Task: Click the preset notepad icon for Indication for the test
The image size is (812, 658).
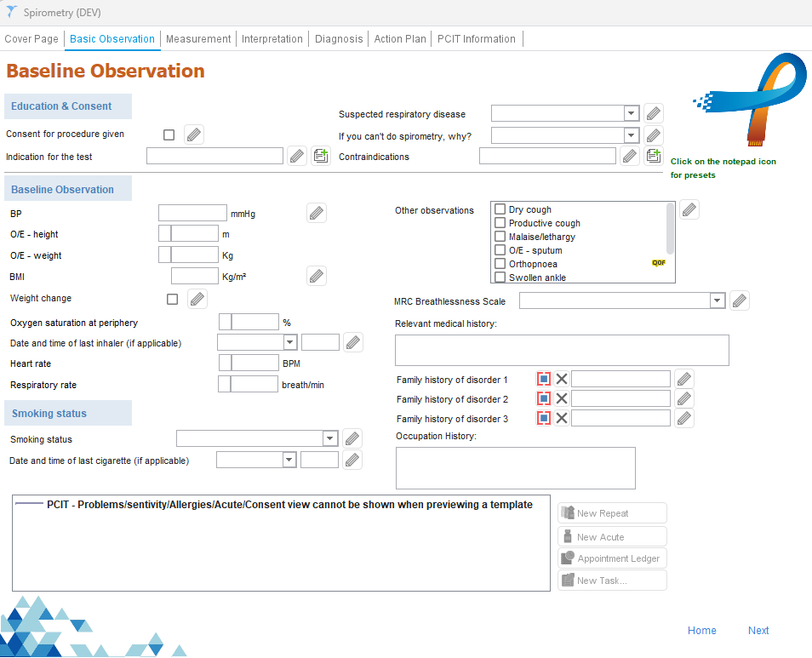Action: point(320,156)
